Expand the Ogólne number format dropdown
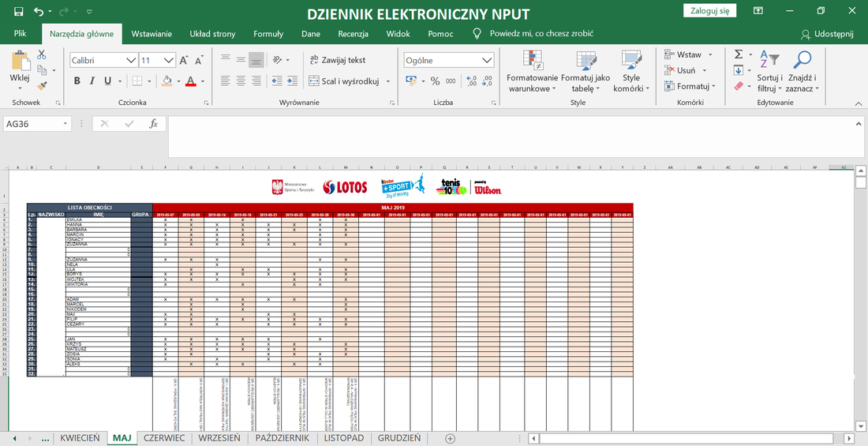The image size is (868, 446). click(x=487, y=61)
